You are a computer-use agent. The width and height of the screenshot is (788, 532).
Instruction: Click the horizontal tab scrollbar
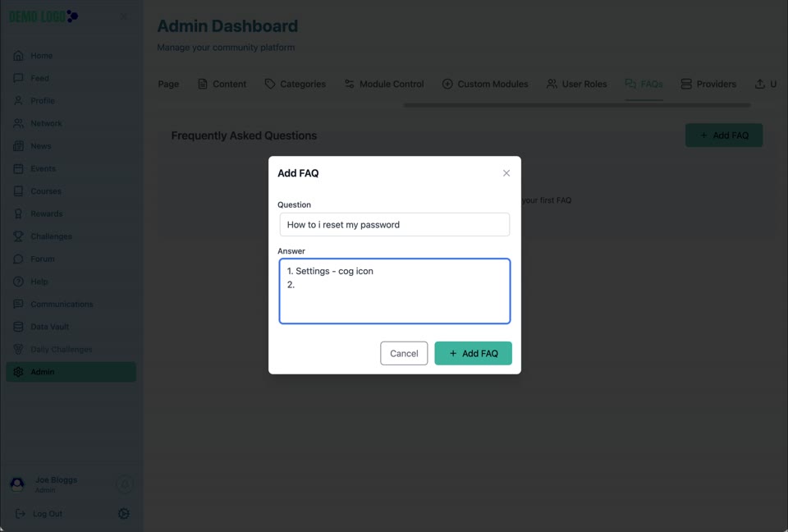pyautogui.click(x=577, y=105)
